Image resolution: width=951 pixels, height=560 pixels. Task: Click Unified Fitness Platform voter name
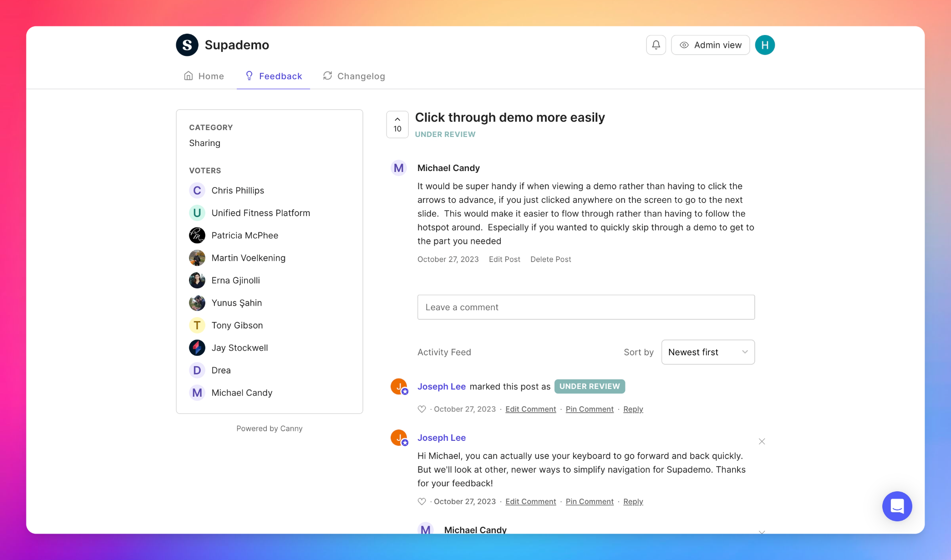point(261,213)
